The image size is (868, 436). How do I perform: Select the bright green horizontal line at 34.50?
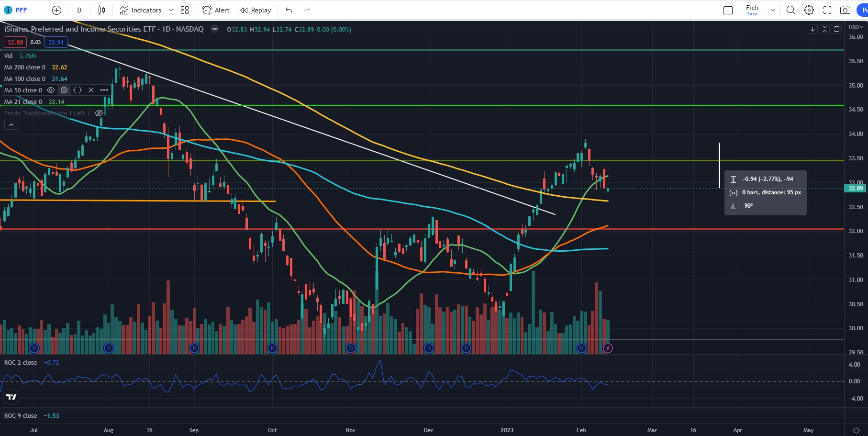(x=422, y=105)
